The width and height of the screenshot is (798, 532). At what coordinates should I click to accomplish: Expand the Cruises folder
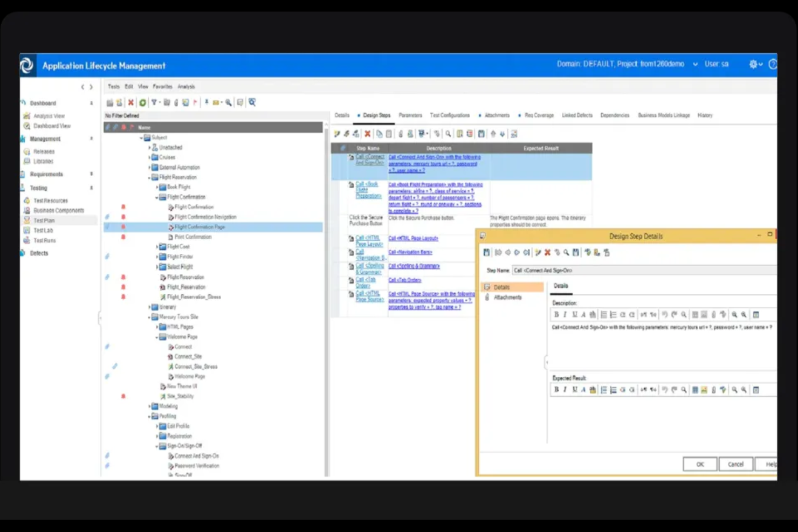pos(150,157)
